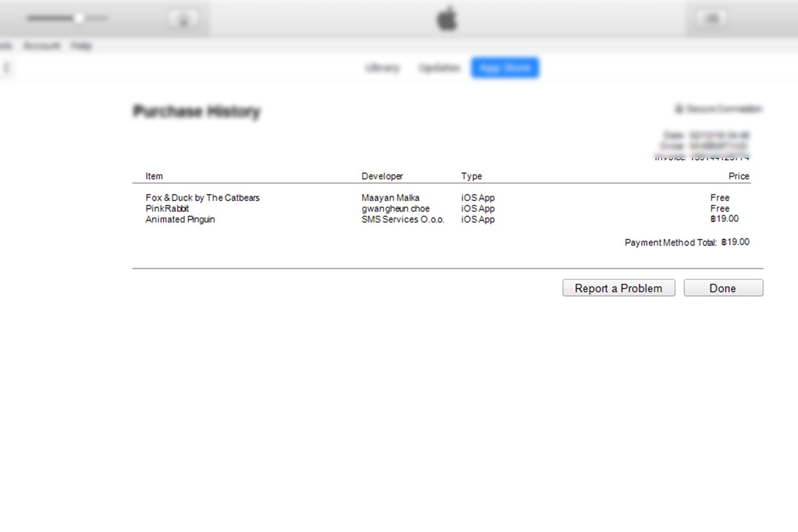Screen dimensions: 798x532
Task: Open the Help menu
Action: tap(81, 46)
